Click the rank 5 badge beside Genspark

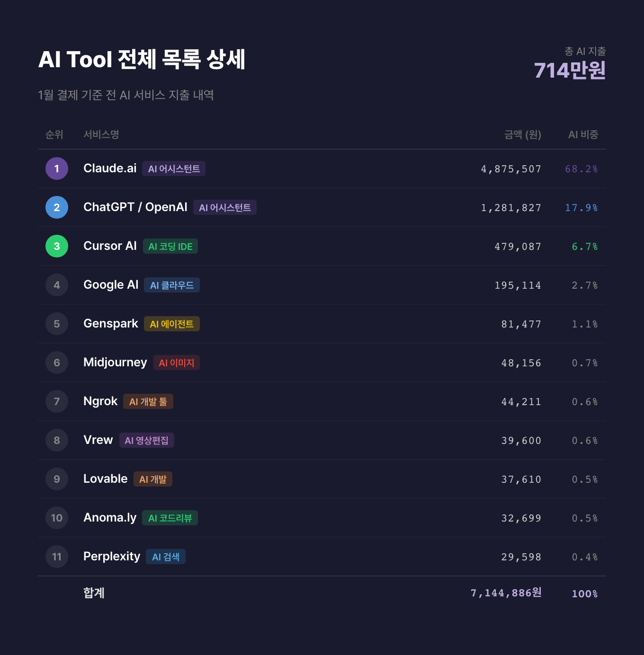tap(57, 324)
